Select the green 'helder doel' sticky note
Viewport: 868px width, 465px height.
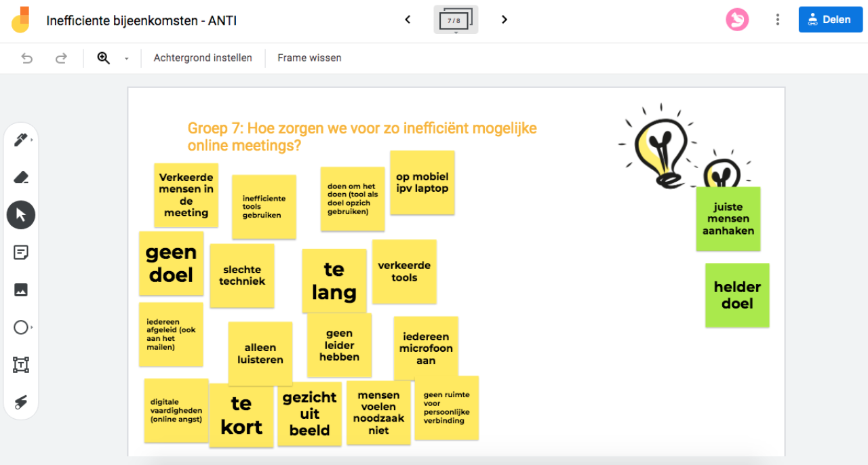click(x=737, y=296)
